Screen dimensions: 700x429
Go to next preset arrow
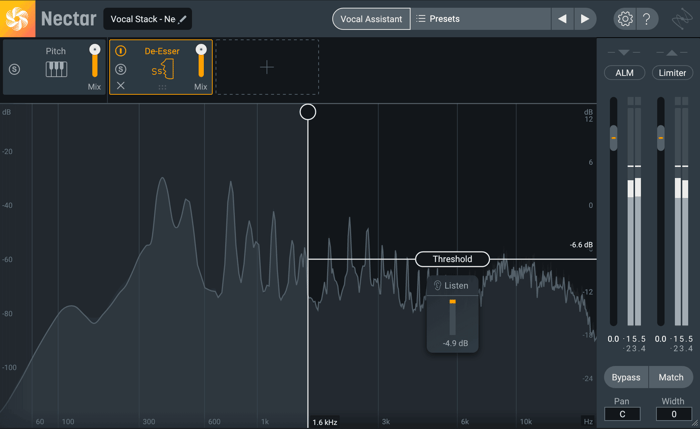pos(585,19)
